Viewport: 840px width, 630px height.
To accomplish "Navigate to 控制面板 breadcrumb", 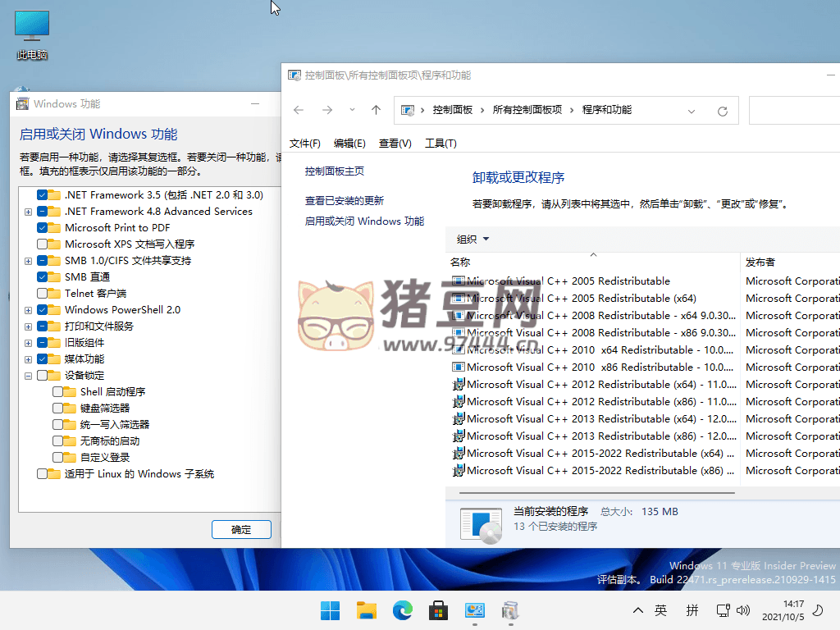I will click(453, 110).
